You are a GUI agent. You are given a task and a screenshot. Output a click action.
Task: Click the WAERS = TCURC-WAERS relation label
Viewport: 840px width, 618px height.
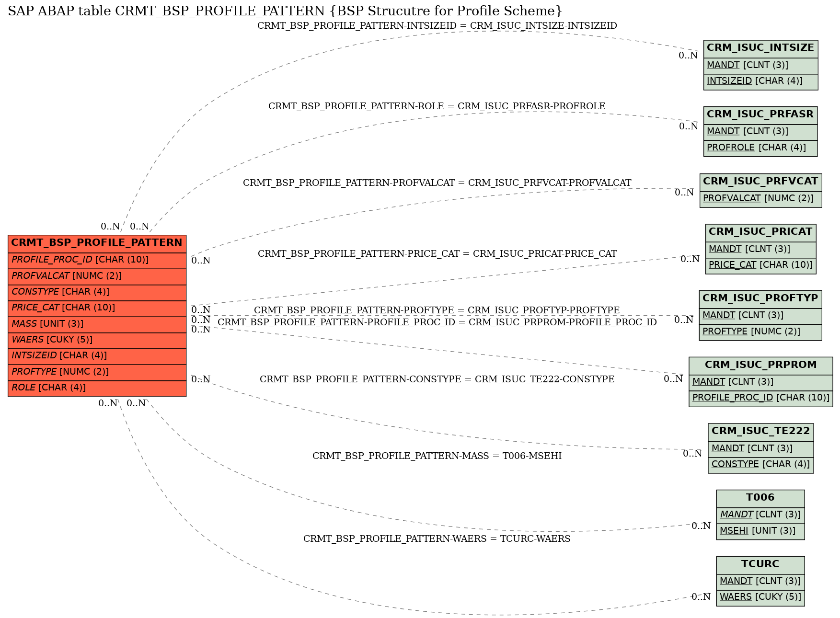tap(437, 539)
